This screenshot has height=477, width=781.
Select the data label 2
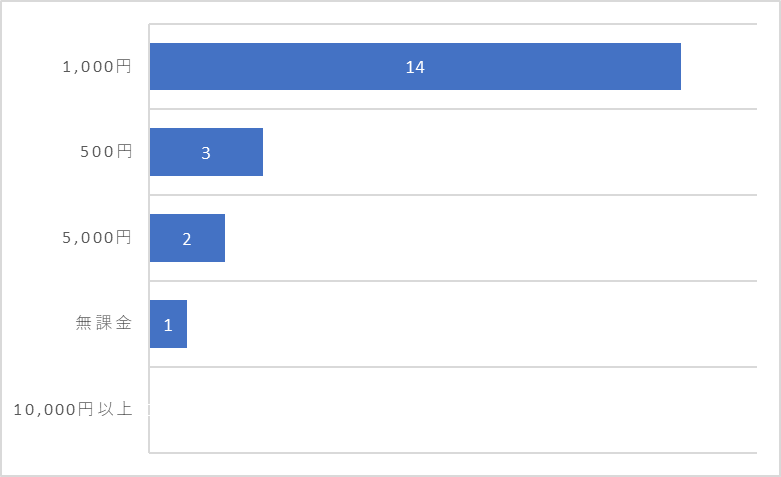tap(187, 239)
